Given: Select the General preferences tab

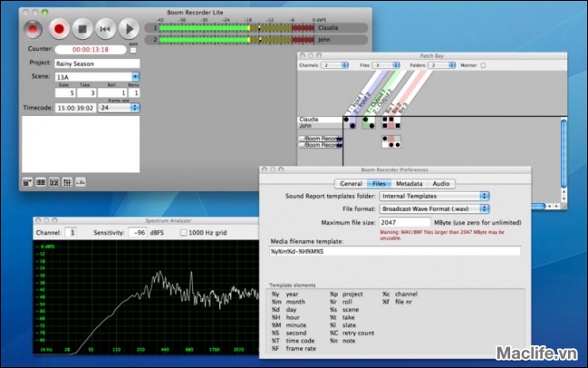Looking at the screenshot, I should 351,183.
